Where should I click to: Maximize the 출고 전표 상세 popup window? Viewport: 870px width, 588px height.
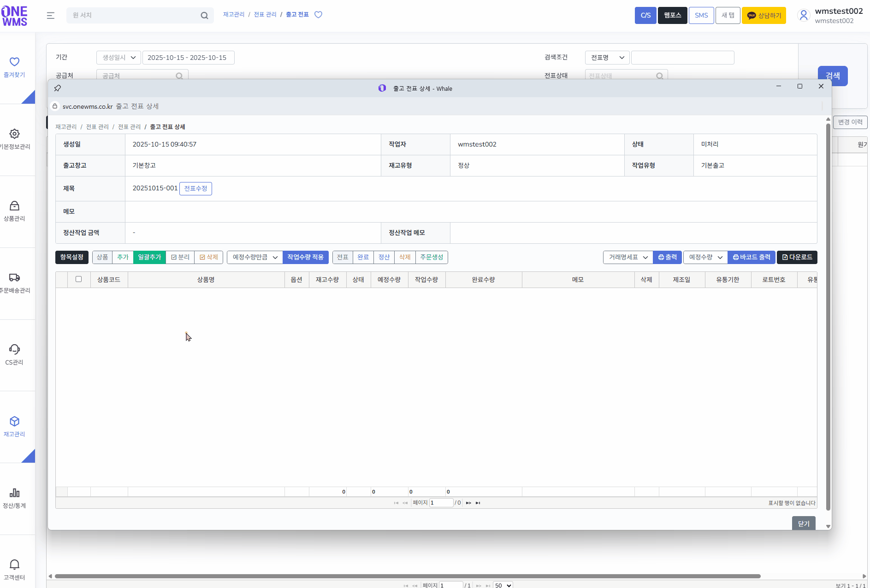[x=800, y=86]
